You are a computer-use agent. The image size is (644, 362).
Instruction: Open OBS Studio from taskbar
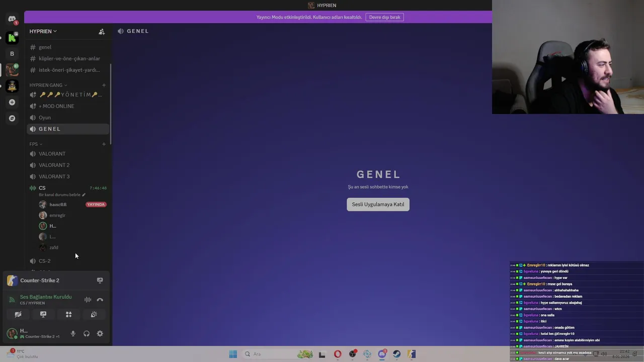[353, 354]
